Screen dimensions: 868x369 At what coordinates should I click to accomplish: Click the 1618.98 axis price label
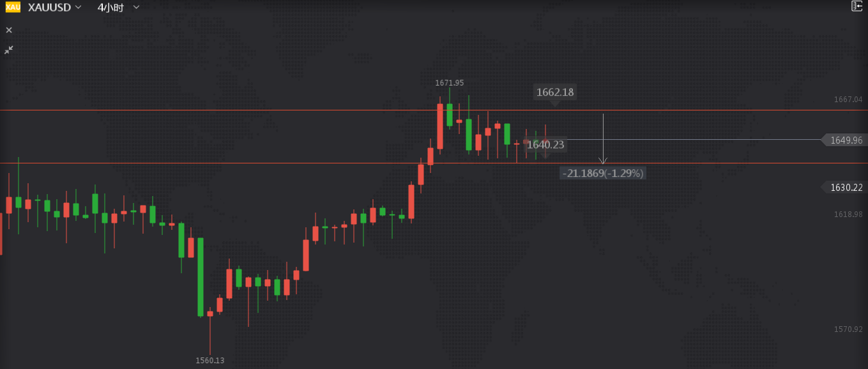pos(848,215)
